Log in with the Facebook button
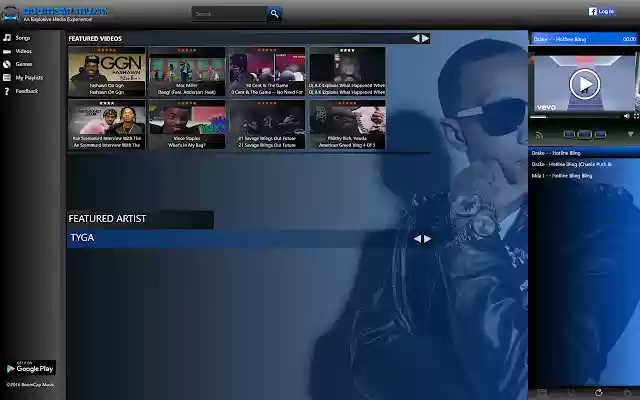Viewport: 640px width, 400px height. (602, 11)
